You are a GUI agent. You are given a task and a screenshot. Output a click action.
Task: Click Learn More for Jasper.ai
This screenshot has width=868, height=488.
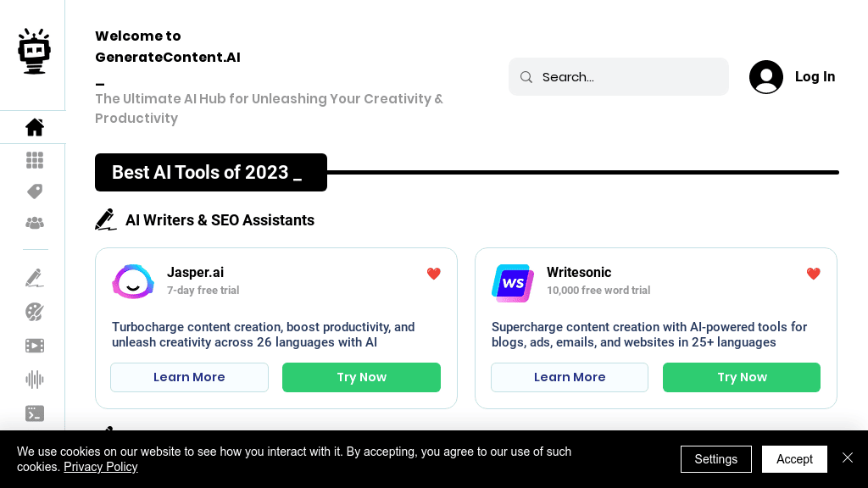189,377
